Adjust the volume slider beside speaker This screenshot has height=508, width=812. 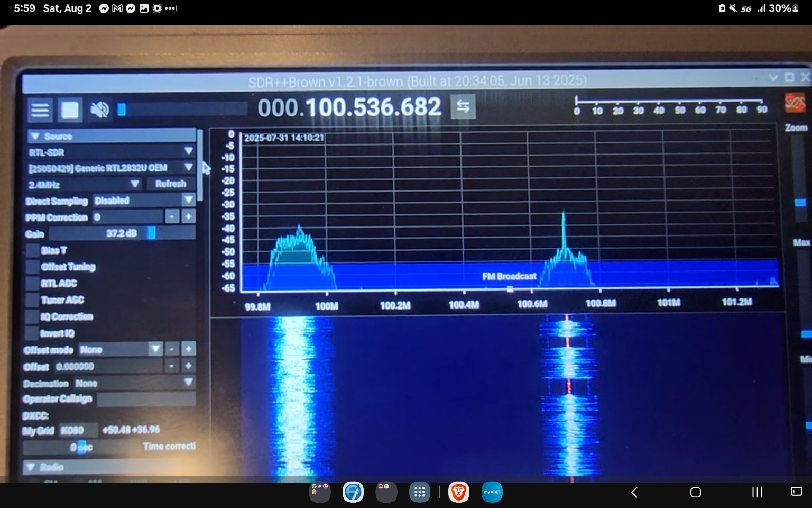point(182,109)
